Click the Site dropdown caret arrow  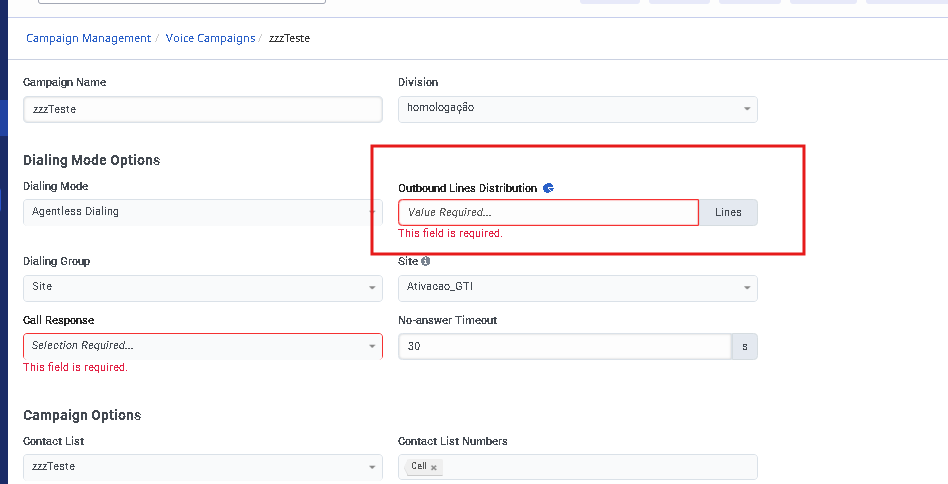pos(746,288)
